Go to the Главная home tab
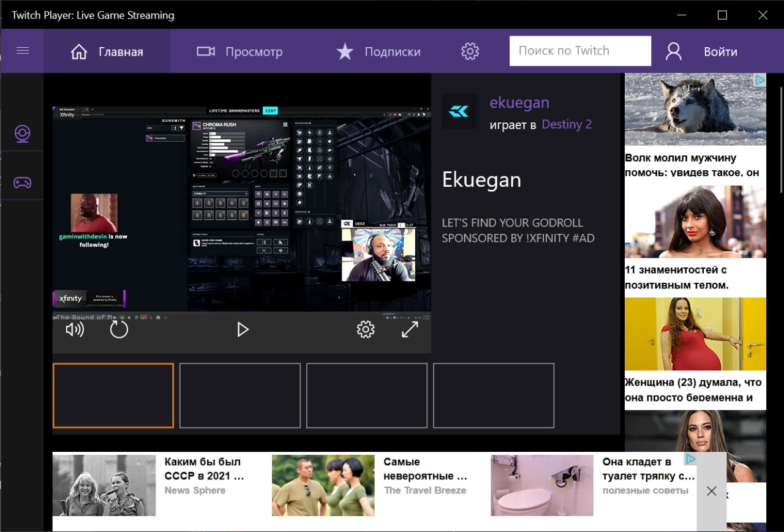The height and width of the screenshot is (532, 784). click(107, 51)
